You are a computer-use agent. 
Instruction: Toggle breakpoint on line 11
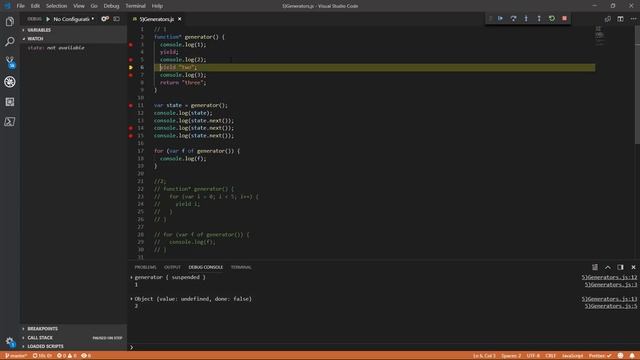pyautogui.click(x=131, y=105)
